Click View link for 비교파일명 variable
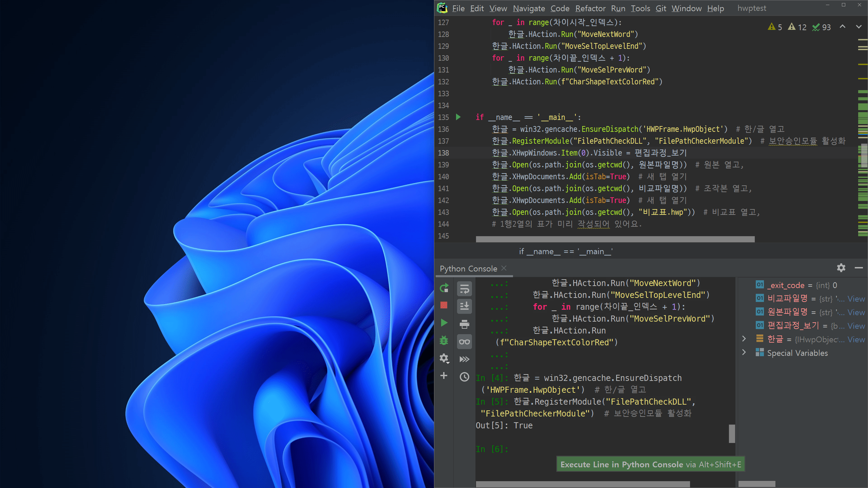The width and height of the screenshot is (868, 488). [x=856, y=299]
